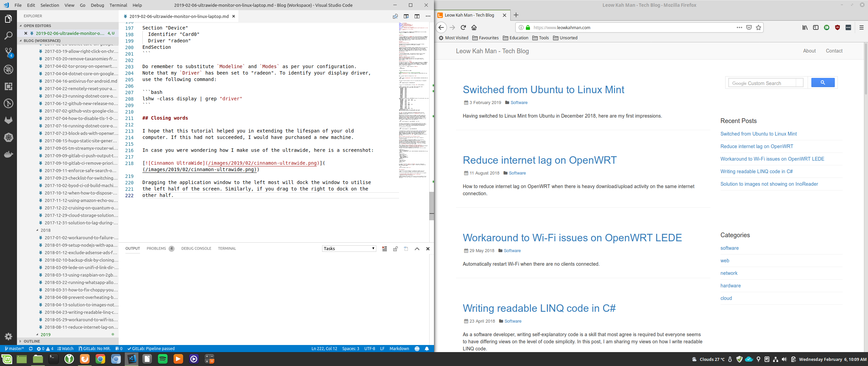Open the File menu in VS Code
The image size is (868, 366).
click(x=18, y=5)
